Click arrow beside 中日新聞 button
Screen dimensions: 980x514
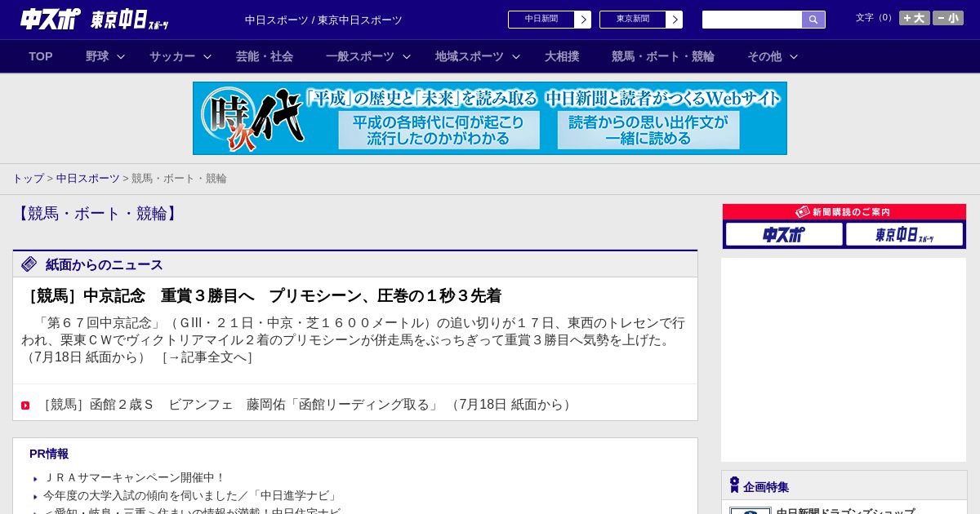[x=583, y=20]
